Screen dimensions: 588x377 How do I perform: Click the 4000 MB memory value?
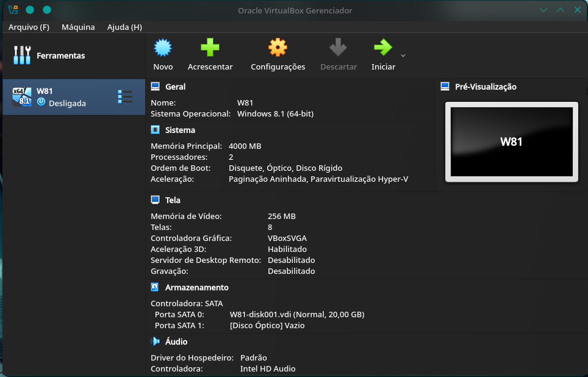pos(245,146)
